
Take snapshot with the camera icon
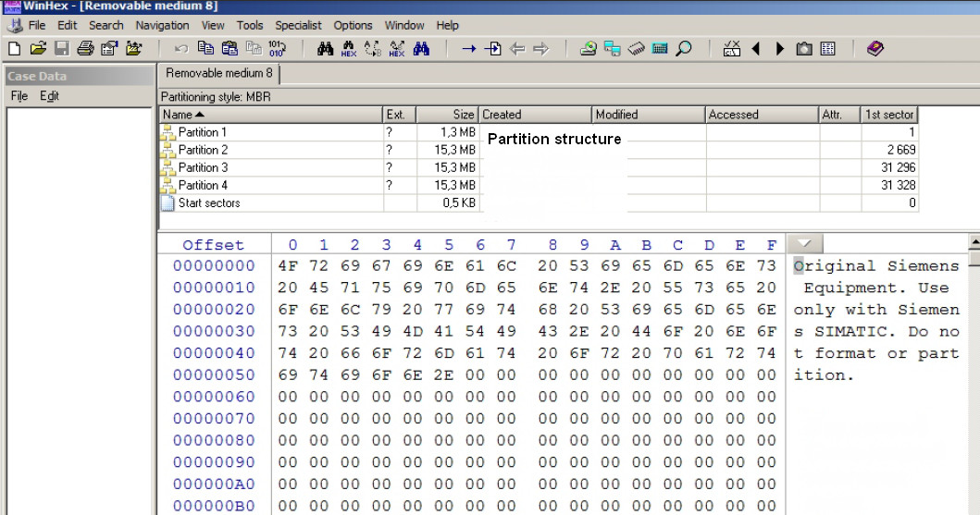point(804,49)
